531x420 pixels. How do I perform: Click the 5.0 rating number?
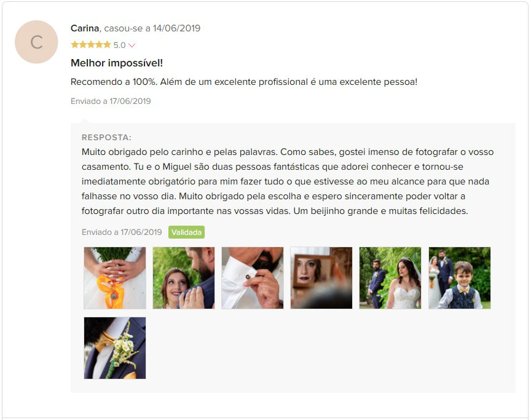(x=119, y=45)
